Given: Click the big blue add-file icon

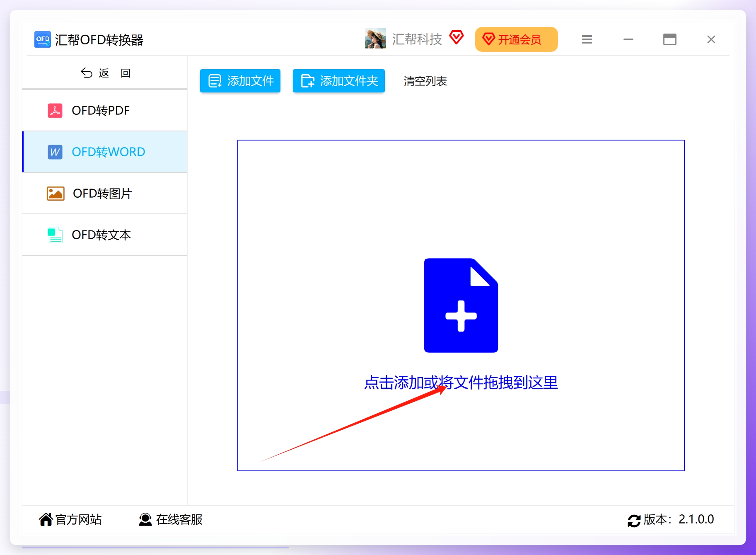Looking at the screenshot, I should click(461, 305).
